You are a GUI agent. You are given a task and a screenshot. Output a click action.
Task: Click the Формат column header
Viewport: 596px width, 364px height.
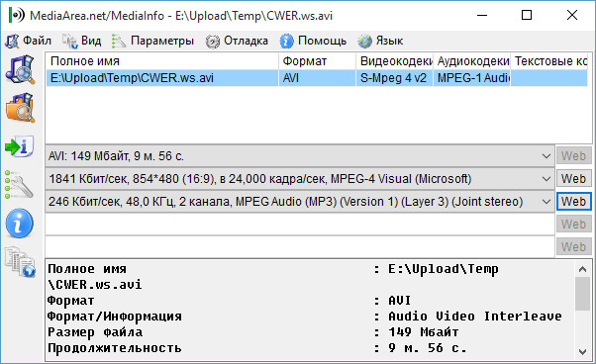[x=318, y=61]
